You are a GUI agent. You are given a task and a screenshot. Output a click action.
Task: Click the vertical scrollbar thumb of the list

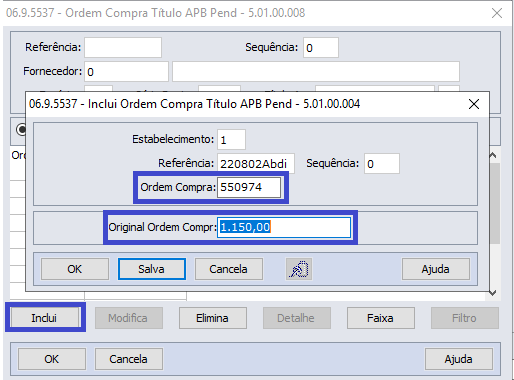pos(495,203)
